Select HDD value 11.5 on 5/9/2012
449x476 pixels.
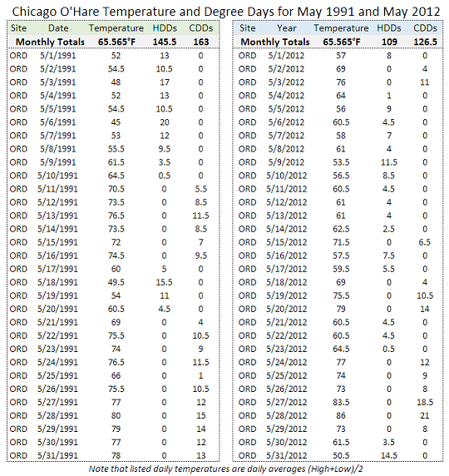389,162
